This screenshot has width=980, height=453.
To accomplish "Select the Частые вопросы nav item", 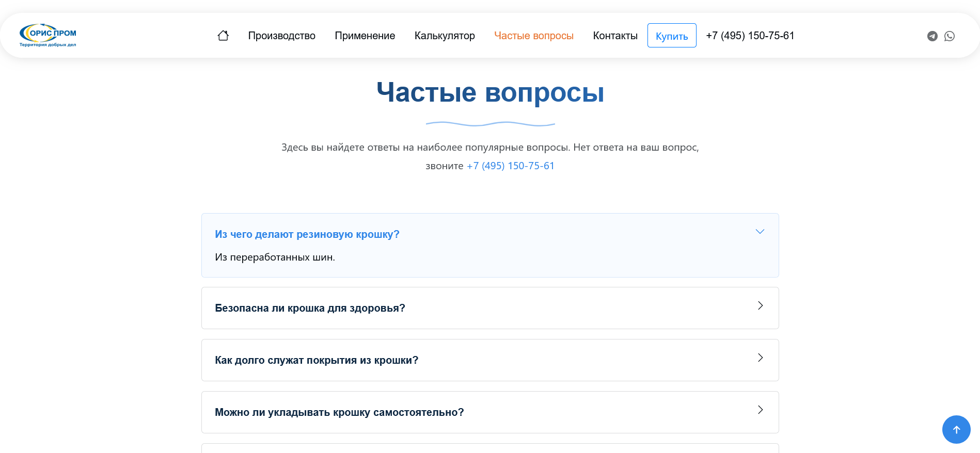I will point(533,36).
